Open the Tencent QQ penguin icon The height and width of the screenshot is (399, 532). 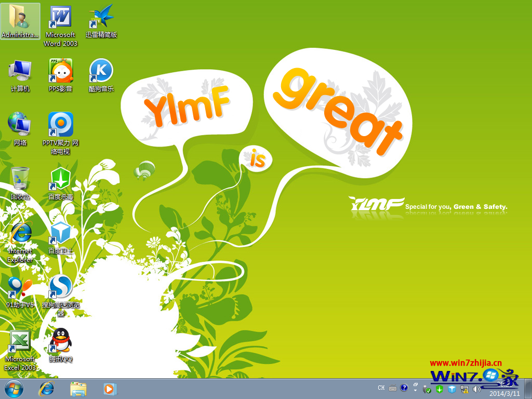[60, 341]
